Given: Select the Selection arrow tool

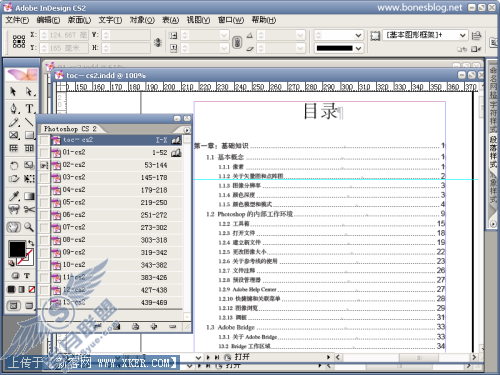Looking at the screenshot, I should click(13, 91).
